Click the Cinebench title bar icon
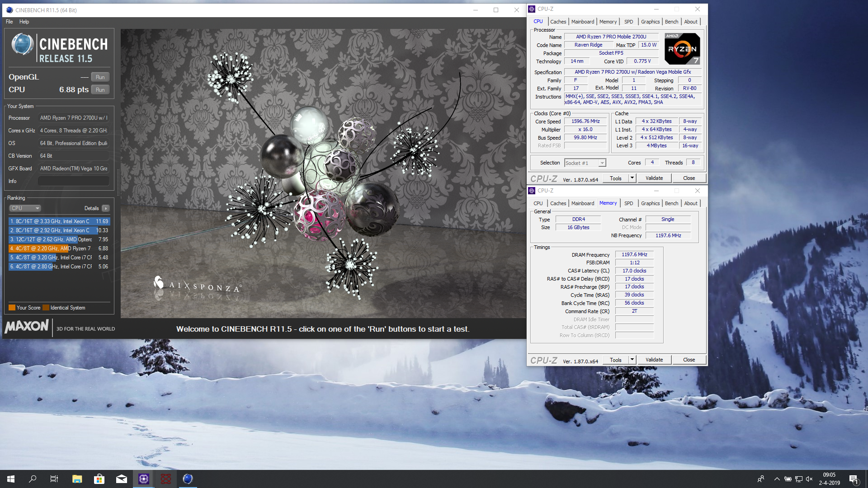Viewport: 868px width, 488px height. coord(9,10)
